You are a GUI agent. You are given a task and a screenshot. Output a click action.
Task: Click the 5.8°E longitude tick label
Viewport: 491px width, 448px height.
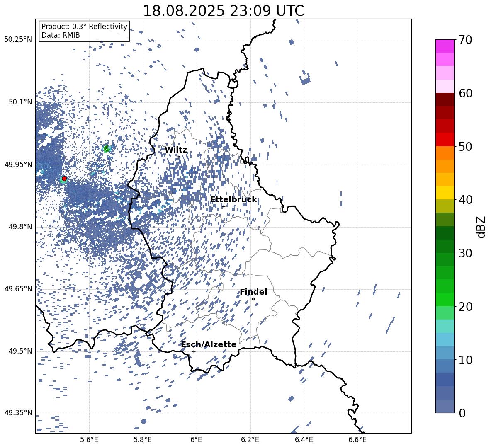tap(143, 440)
